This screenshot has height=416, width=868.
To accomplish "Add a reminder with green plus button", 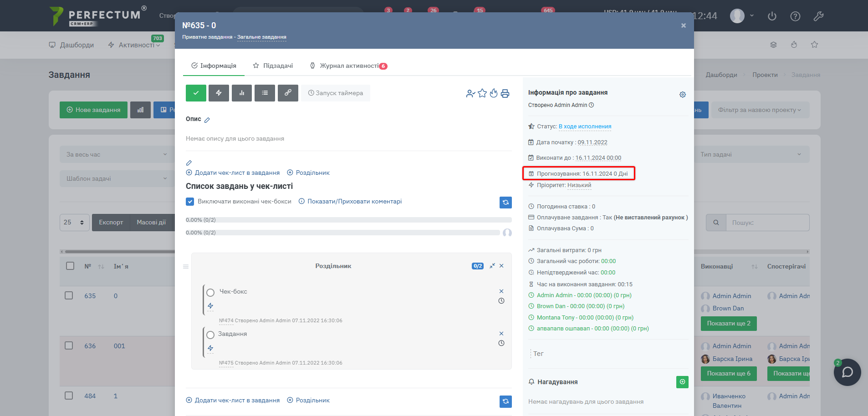I will pos(682,382).
